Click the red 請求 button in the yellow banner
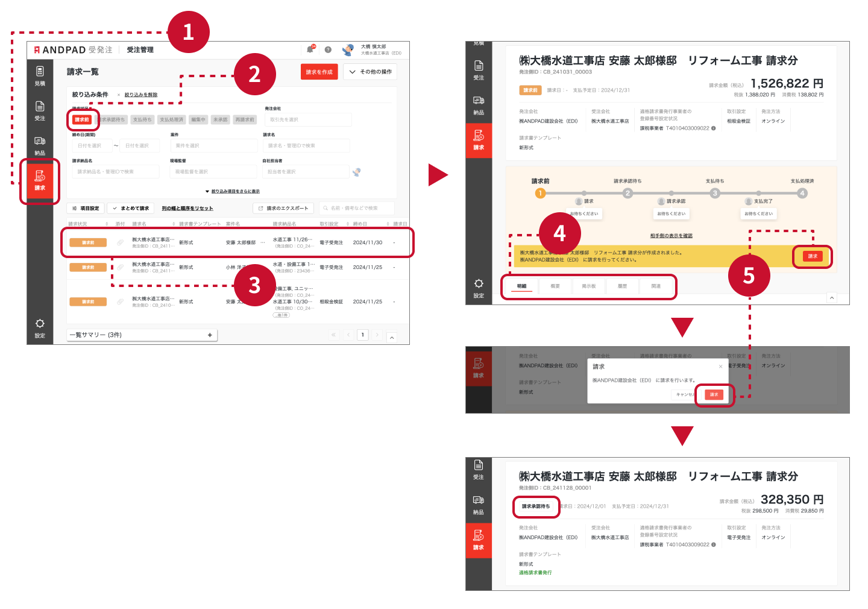Screen dimensions: 868x609 point(813,256)
